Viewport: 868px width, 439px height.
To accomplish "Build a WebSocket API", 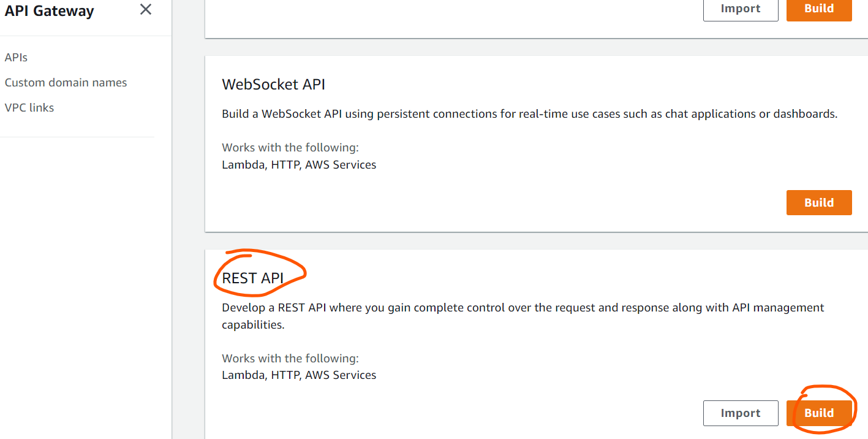I will [819, 202].
